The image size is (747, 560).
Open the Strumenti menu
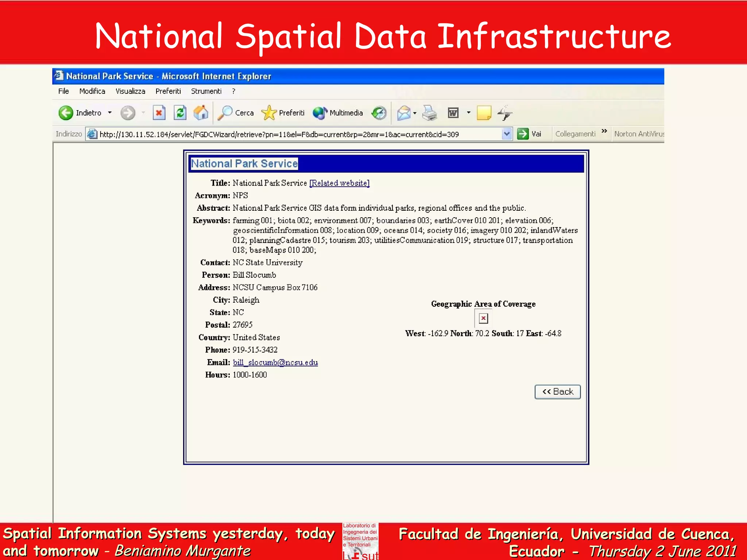(x=206, y=91)
